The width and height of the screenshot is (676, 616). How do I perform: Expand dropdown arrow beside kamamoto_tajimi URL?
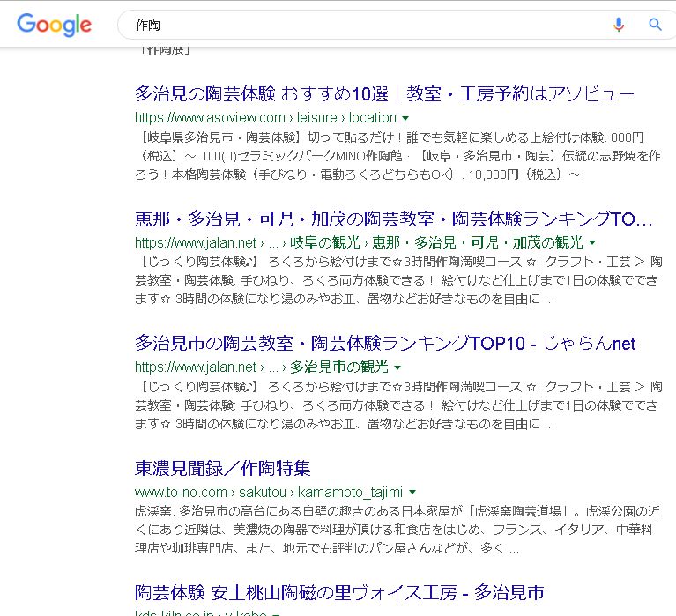[412, 492]
